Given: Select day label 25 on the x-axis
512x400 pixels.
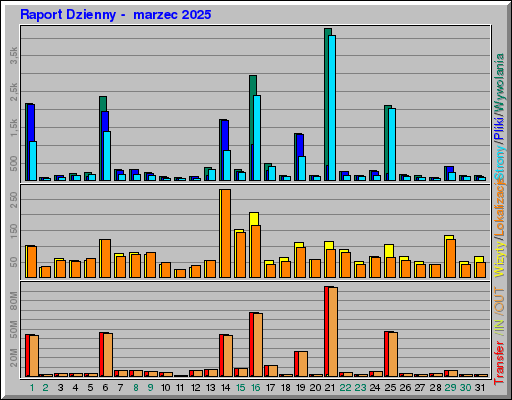Looking at the screenshot, I should pyautogui.click(x=390, y=388).
